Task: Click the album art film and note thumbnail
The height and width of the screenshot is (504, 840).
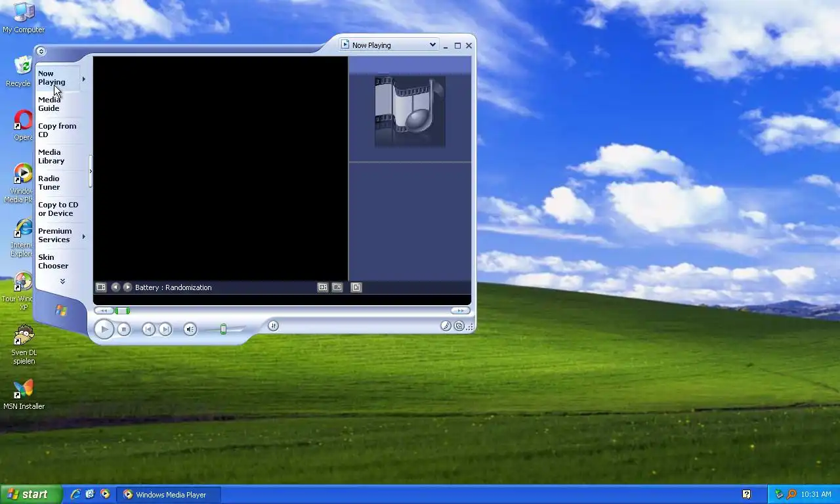Action: pos(410,112)
